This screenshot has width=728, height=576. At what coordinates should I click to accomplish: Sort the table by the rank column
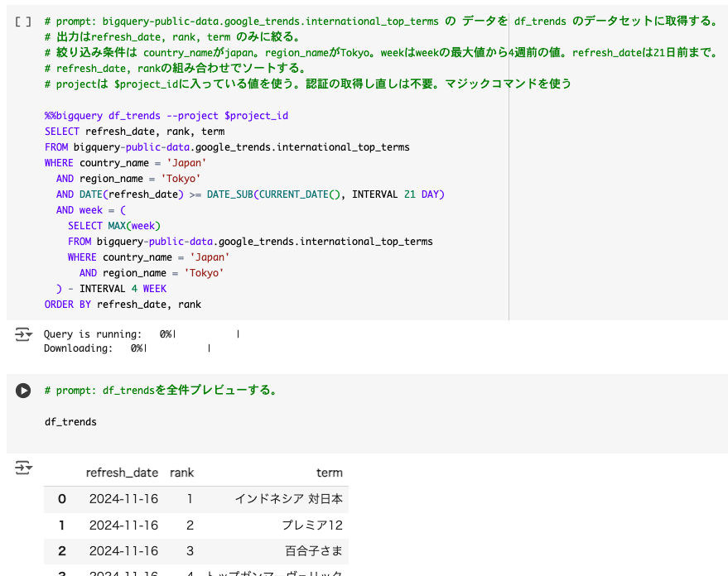[182, 473]
